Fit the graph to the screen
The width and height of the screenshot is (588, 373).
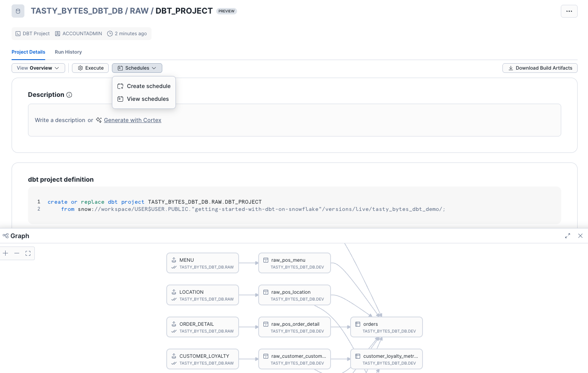pos(28,253)
